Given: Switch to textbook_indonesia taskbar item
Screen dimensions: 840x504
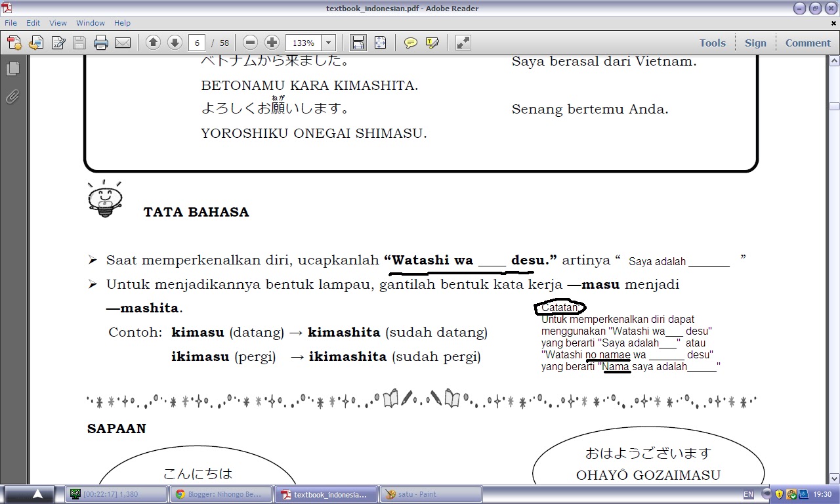Looking at the screenshot, I should click(325, 494).
